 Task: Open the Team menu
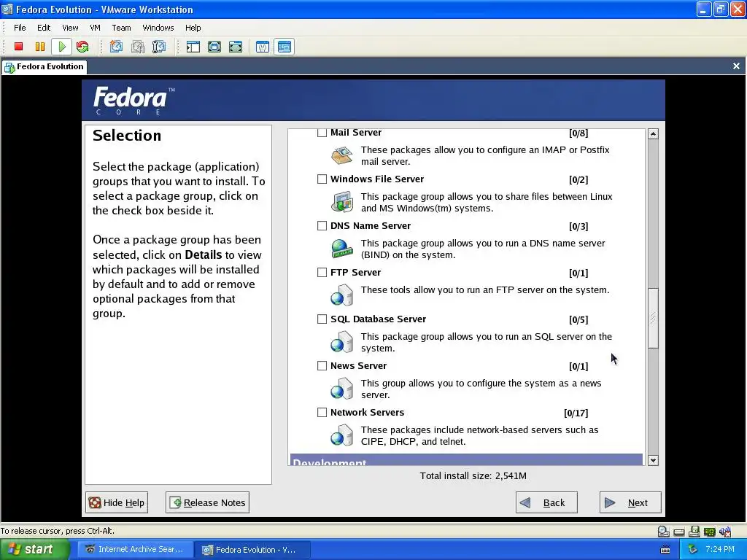pyautogui.click(x=122, y=28)
